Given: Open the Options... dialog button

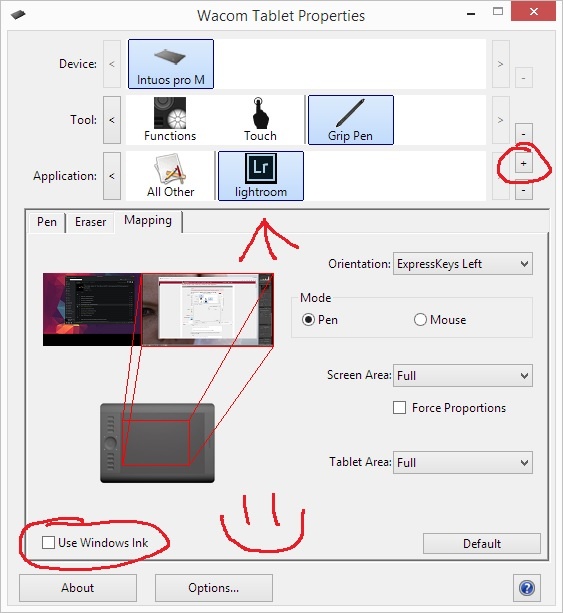Looking at the screenshot, I should point(213,588).
